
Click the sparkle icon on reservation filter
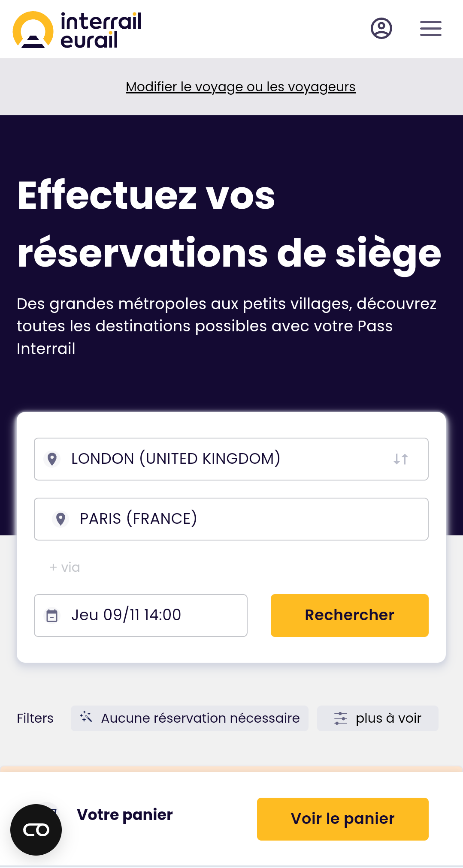point(86,717)
